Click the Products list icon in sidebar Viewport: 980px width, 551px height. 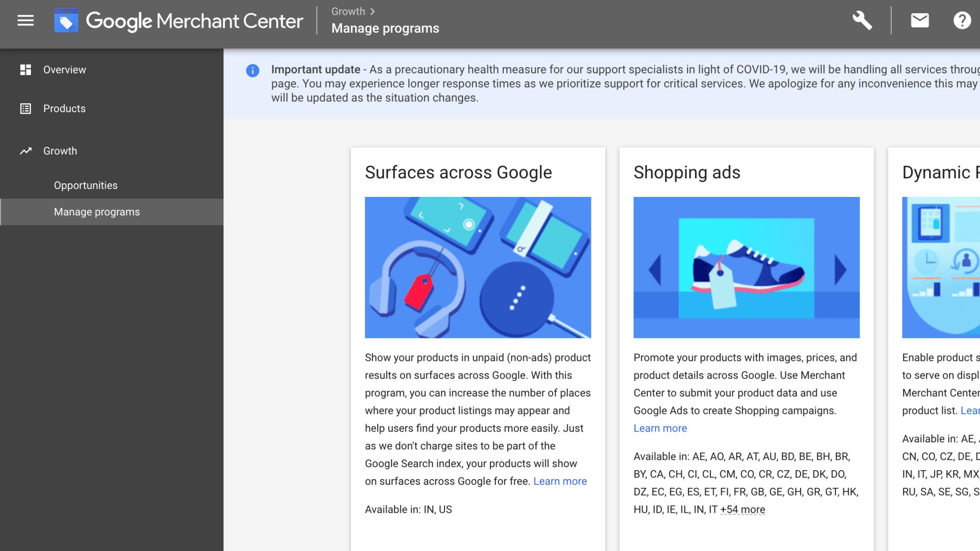pyautogui.click(x=25, y=108)
